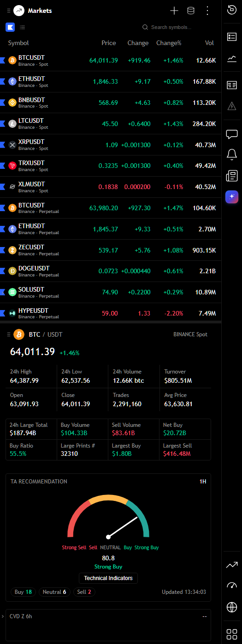Expand the CVD Z 6h panel

click(x=3, y=616)
